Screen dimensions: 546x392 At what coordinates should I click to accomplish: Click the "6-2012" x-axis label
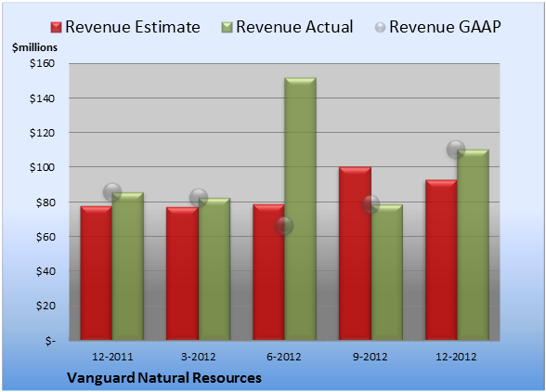284,357
